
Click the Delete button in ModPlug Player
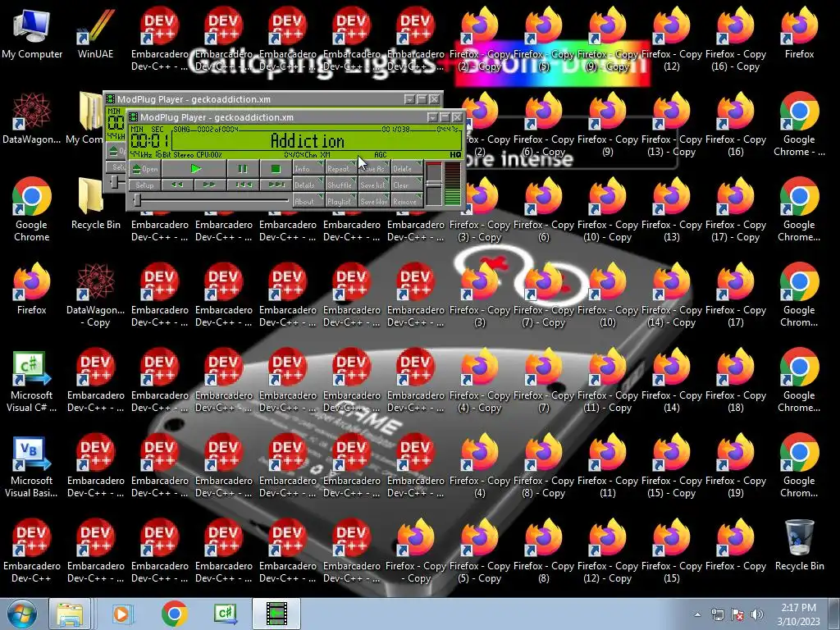point(407,168)
